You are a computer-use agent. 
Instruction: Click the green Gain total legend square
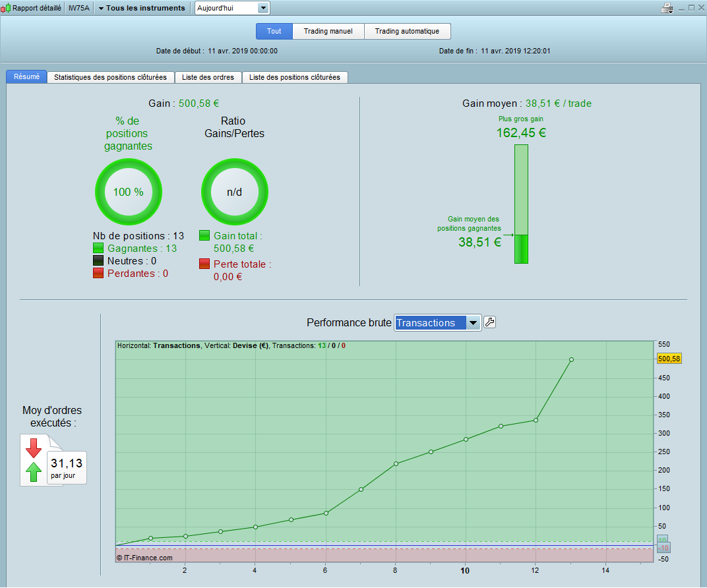pyautogui.click(x=204, y=235)
